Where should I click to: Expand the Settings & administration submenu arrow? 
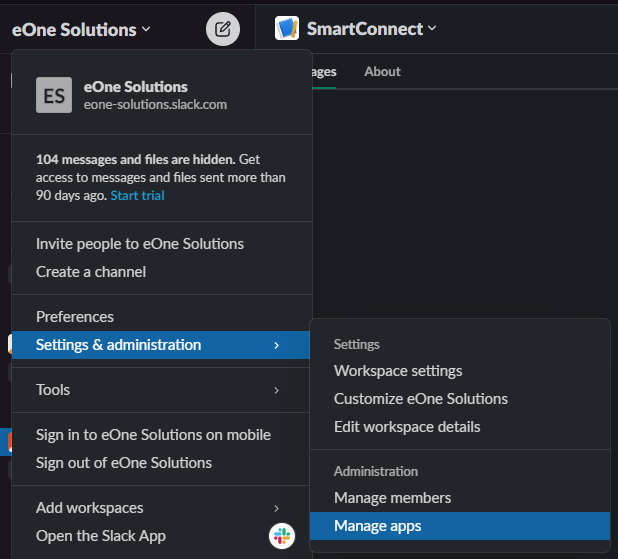tap(276, 345)
